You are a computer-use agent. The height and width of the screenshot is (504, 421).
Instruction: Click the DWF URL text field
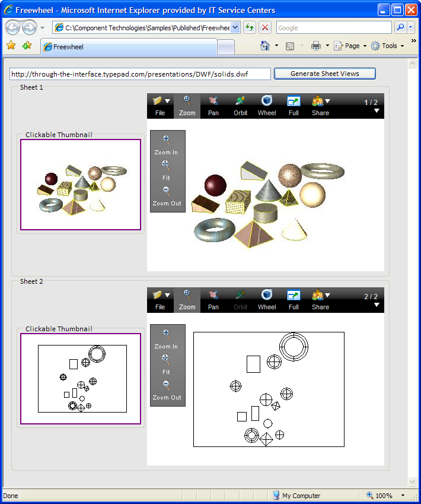point(141,74)
